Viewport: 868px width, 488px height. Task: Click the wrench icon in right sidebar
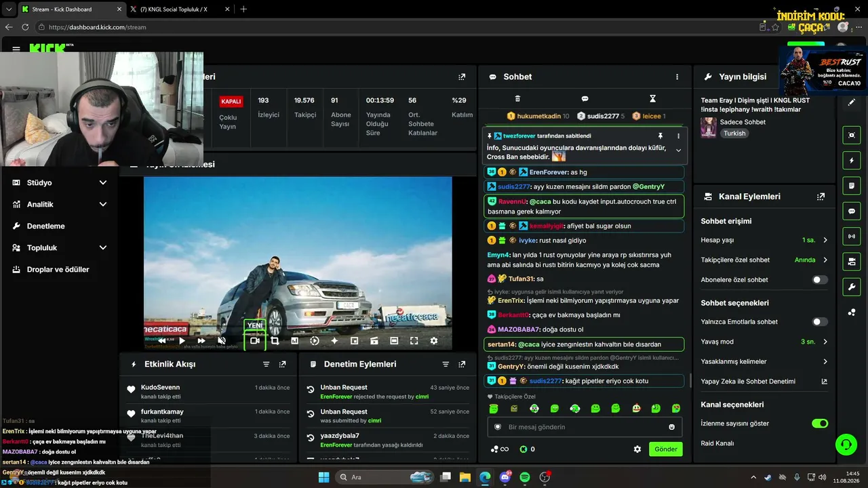(852, 287)
